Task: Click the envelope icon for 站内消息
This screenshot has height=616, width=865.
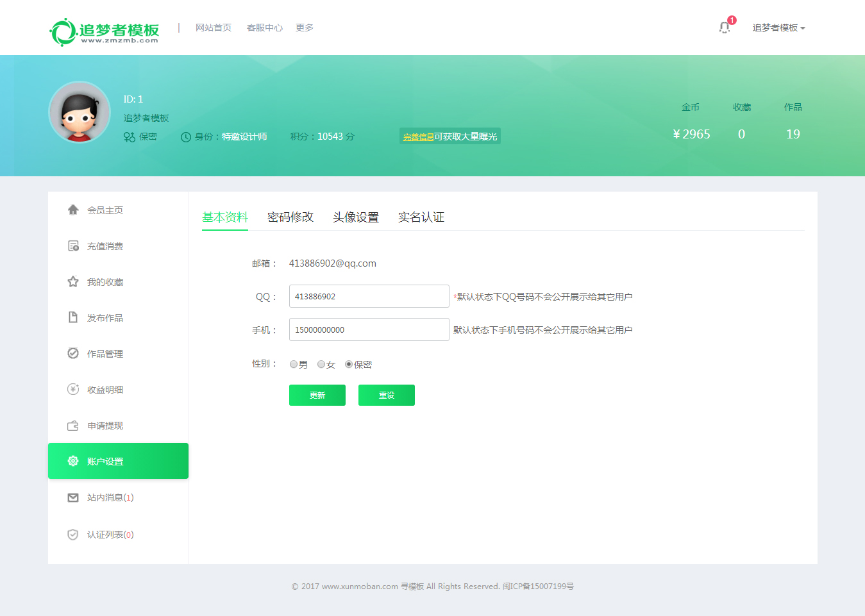Action: 73,497
